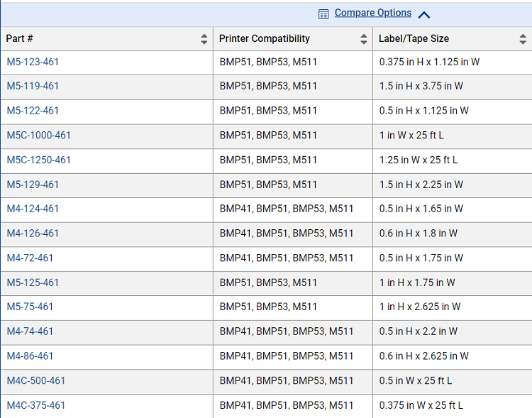Select size 1.5 in H x 3.75 in W

[x=421, y=87]
